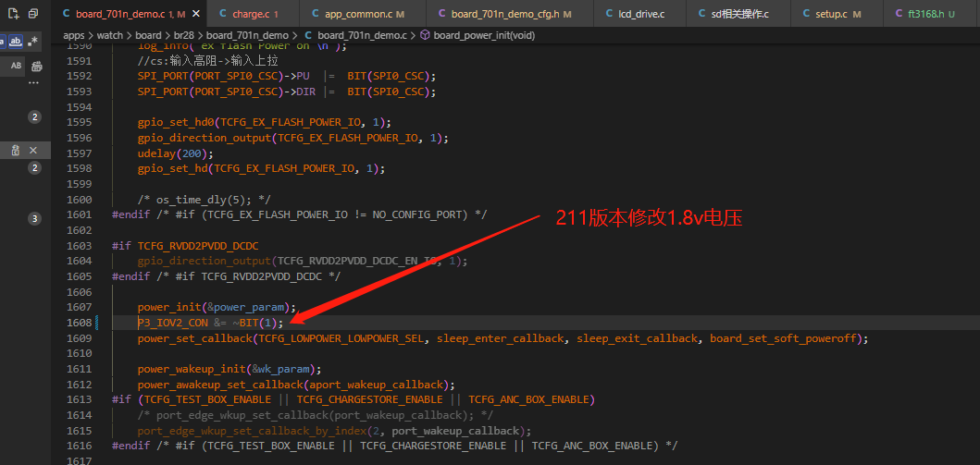Viewport: 980px width, 465px height.
Task: Open the sd相关操作.c tab
Action: [738, 14]
